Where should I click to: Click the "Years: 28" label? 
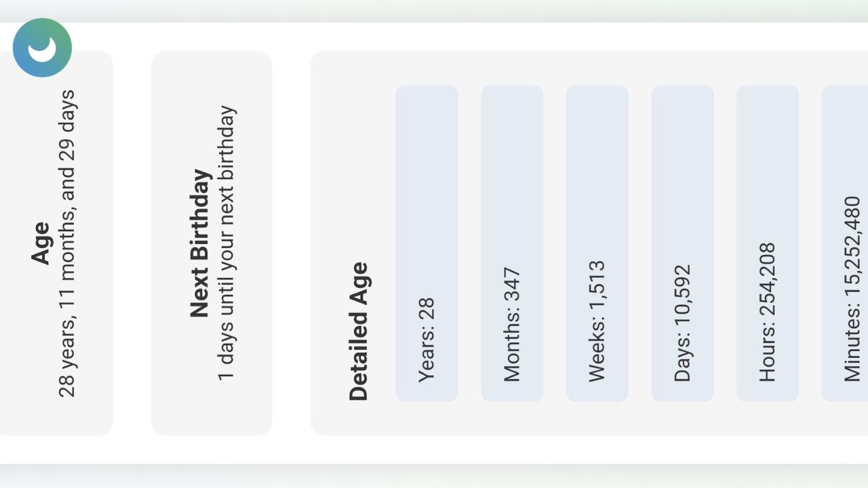[x=427, y=340]
